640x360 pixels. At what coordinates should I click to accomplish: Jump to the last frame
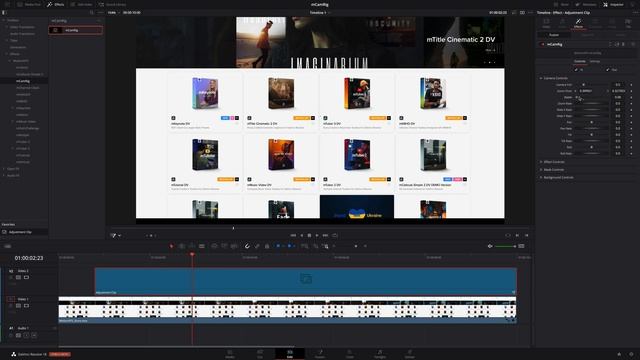325,236
